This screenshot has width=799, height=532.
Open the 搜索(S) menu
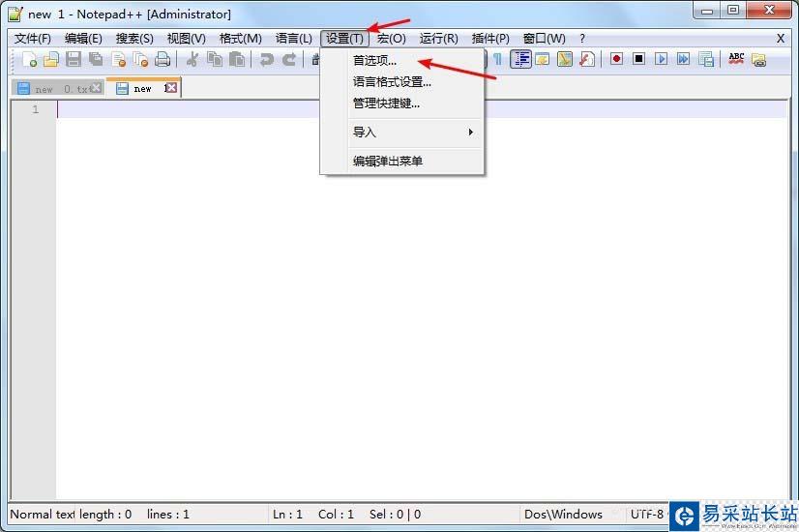click(x=134, y=39)
